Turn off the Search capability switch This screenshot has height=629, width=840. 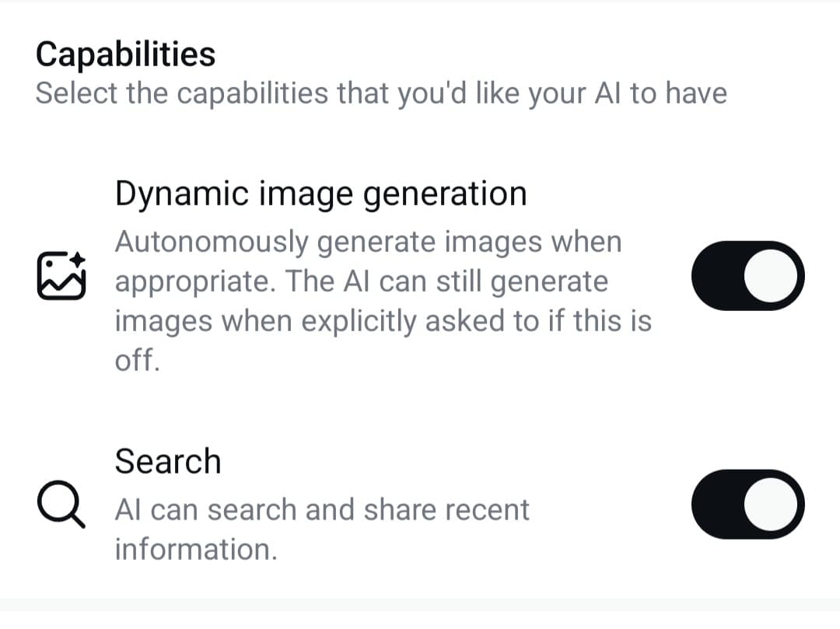coord(748,505)
